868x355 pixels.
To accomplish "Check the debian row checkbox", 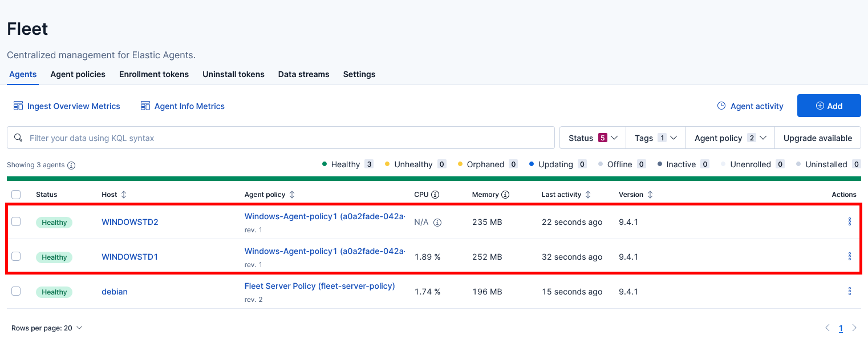I will pyautogui.click(x=16, y=291).
